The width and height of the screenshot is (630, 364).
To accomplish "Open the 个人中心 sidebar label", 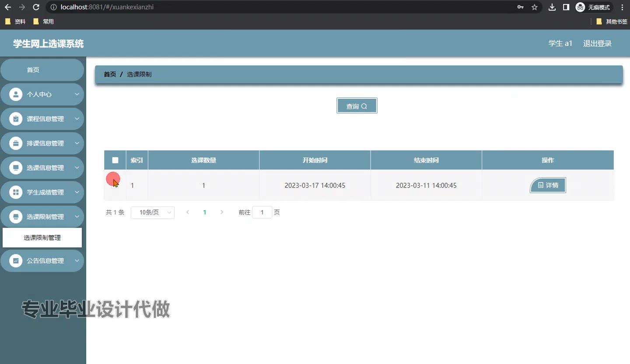I will tap(39, 94).
